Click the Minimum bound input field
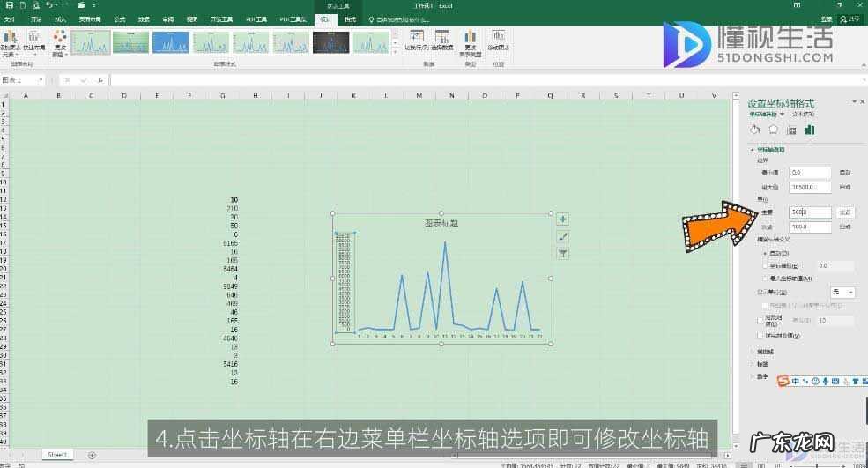Viewport: 868px width, 468px height. pyautogui.click(x=811, y=173)
